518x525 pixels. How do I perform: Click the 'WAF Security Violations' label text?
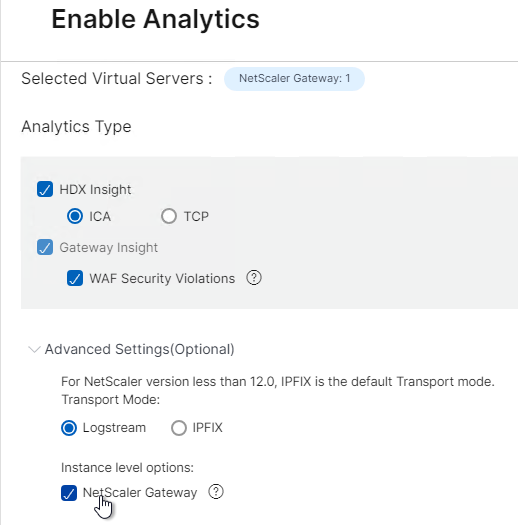pyautogui.click(x=162, y=279)
